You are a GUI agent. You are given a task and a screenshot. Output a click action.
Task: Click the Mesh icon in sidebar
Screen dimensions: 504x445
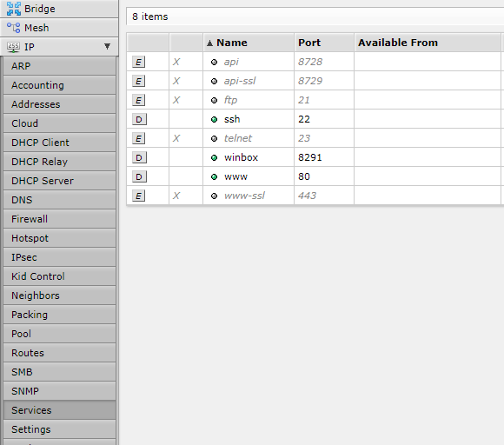pyautogui.click(x=14, y=28)
